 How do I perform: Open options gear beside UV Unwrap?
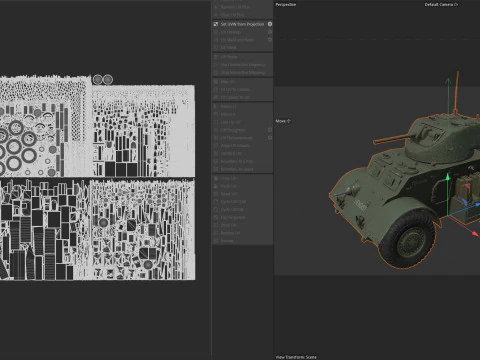point(270,32)
